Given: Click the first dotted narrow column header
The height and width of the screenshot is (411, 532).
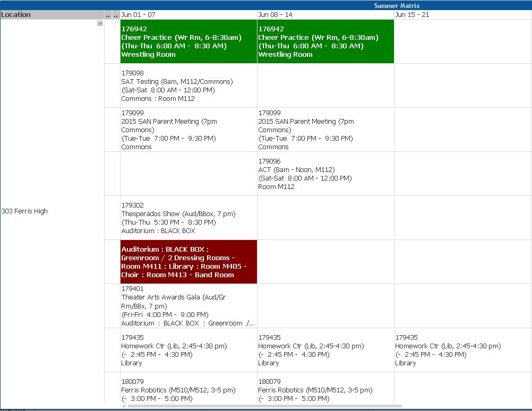Looking at the screenshot, I should (108, 14).
